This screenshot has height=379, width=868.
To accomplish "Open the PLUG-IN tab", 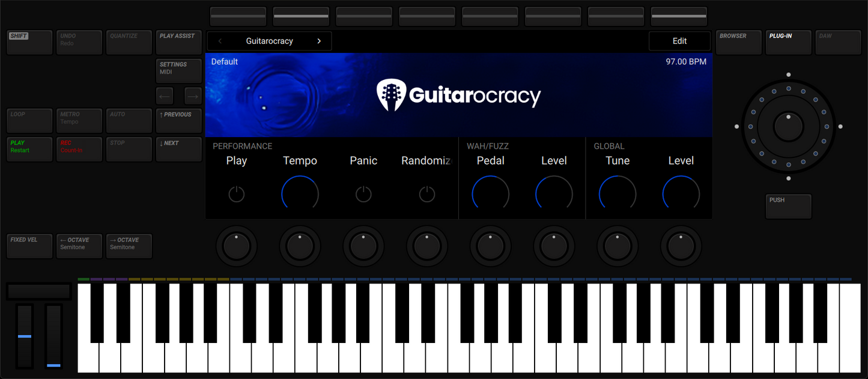I will (788, 41).
